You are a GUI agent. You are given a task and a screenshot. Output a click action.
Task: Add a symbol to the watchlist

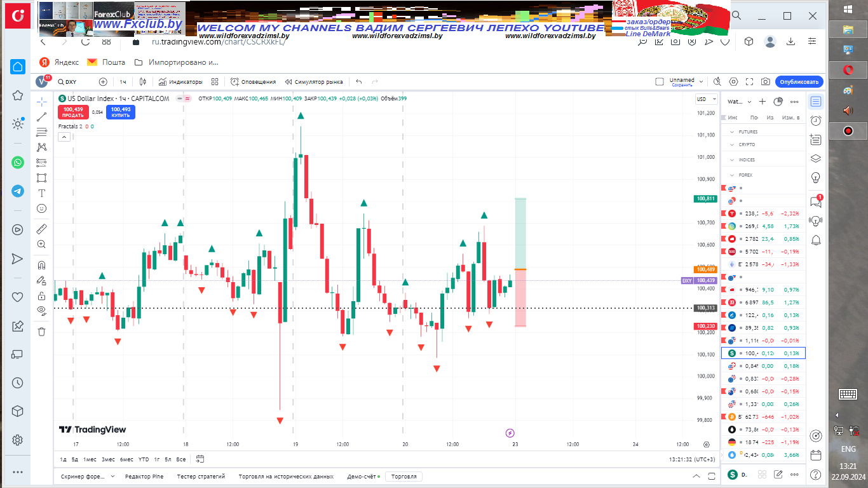pos(763,102)
